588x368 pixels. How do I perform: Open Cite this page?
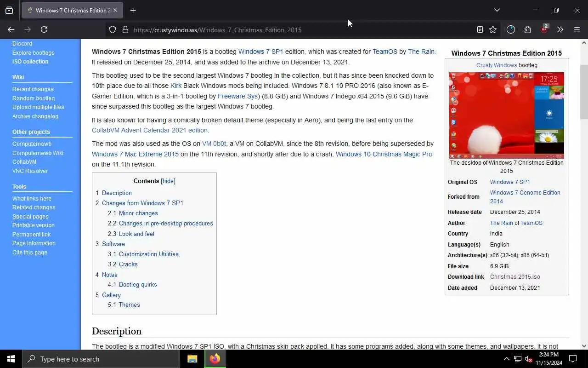(29, 253)
